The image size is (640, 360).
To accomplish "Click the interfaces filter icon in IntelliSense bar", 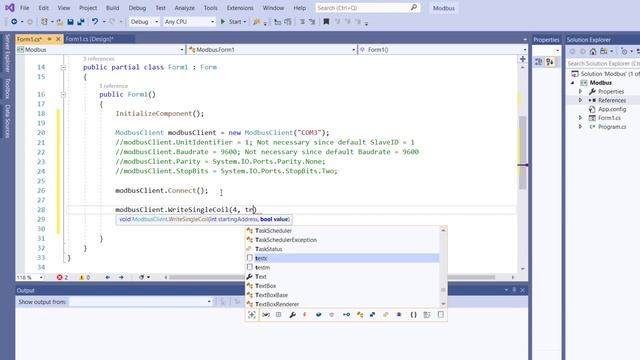I will tap(346, 315).
